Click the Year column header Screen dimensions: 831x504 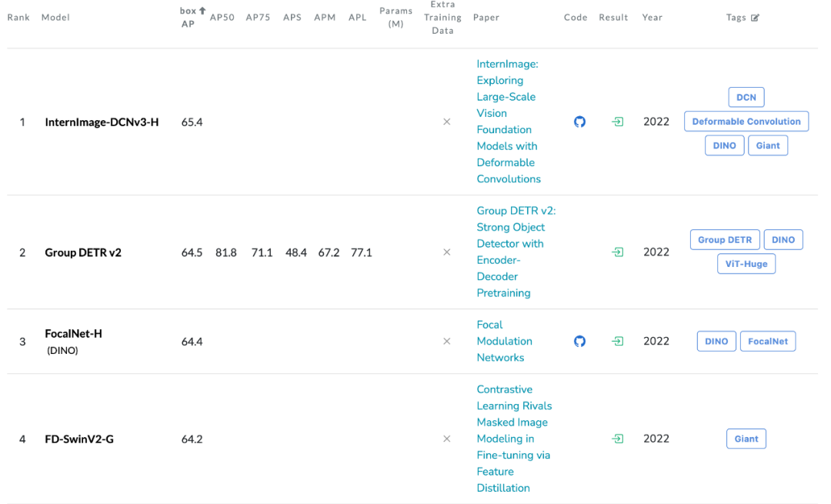[x=652, y=17]
